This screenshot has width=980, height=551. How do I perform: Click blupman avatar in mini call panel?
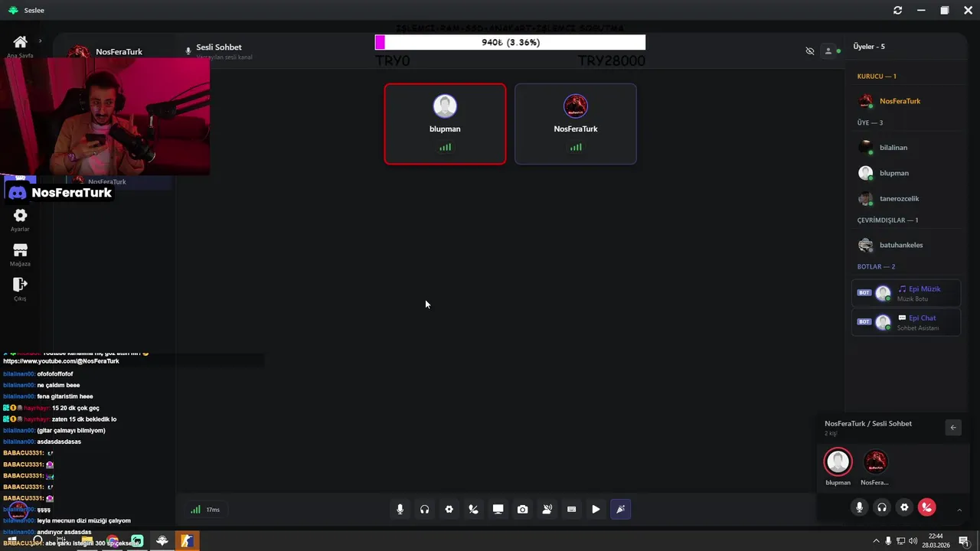[838, 461]
